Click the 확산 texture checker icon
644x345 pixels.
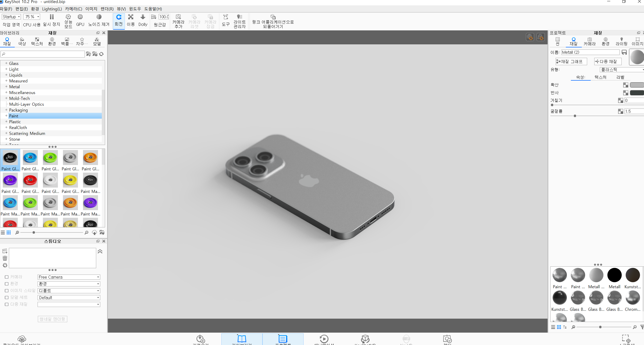[626, 85]
